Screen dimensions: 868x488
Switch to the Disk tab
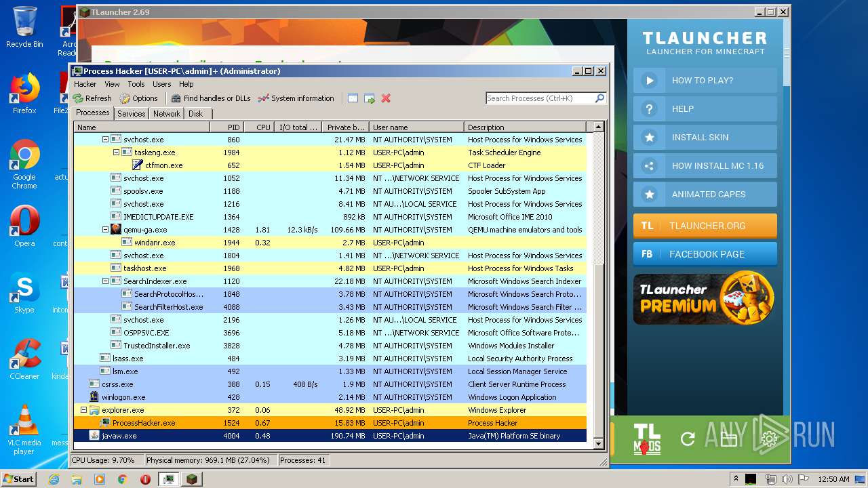click(x=195, y=114)
